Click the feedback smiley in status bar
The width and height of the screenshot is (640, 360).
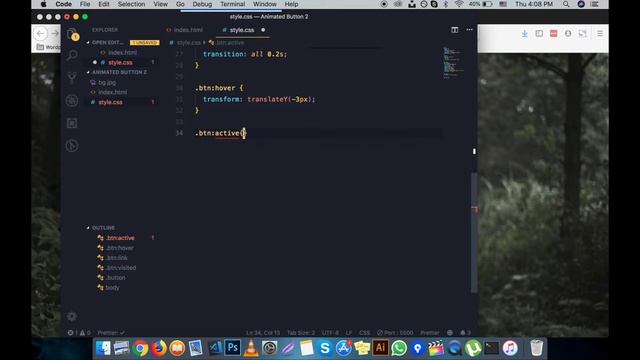(450, 333)
